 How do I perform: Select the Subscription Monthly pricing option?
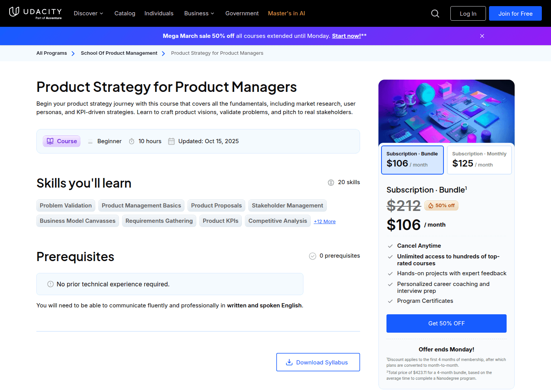click(x=479, y=160)
